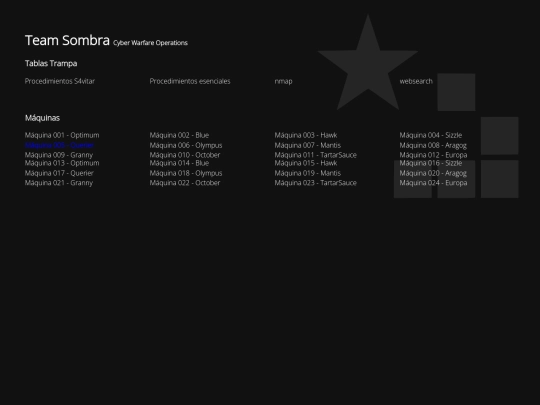Click the Tablas Trampa section heading
The width and height of the screenshot is (540, 405).
click(x=51, y=63)
